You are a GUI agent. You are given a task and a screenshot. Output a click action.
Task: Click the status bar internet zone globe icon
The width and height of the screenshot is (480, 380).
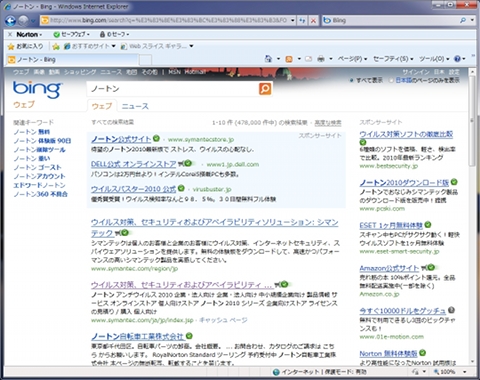click(x=276, y=372)
